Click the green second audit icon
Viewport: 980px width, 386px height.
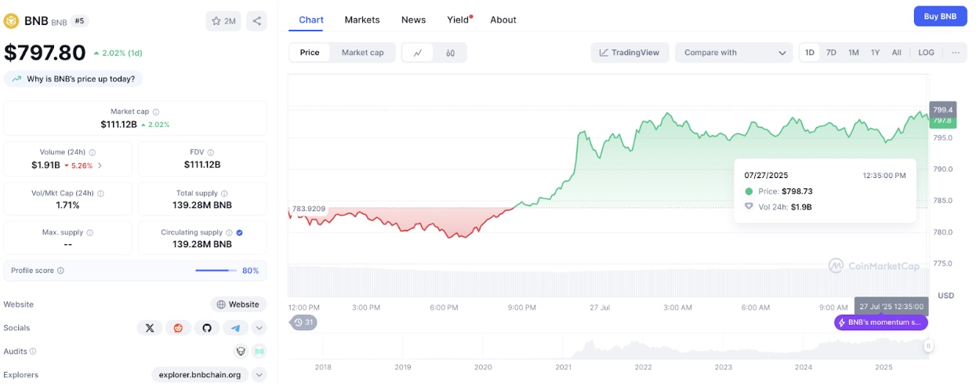tap(259, 351)
